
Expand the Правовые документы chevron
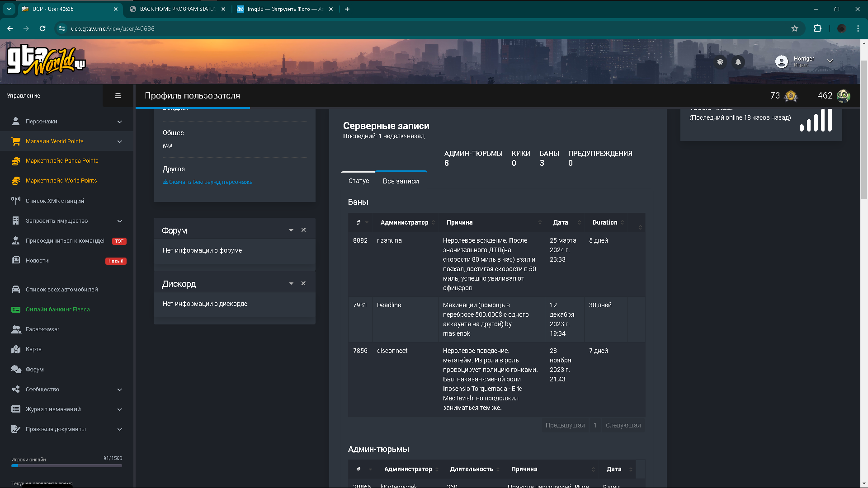120,429
